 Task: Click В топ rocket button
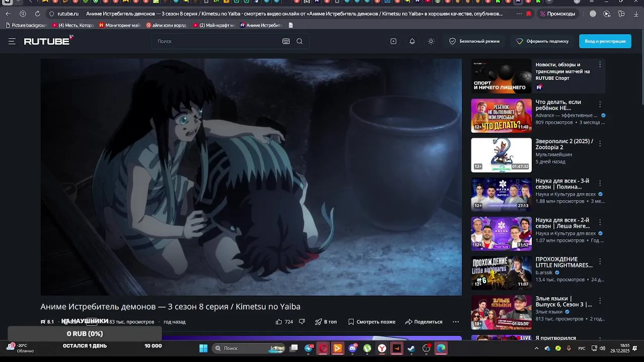pyautogui.click(x=326, y=322)
